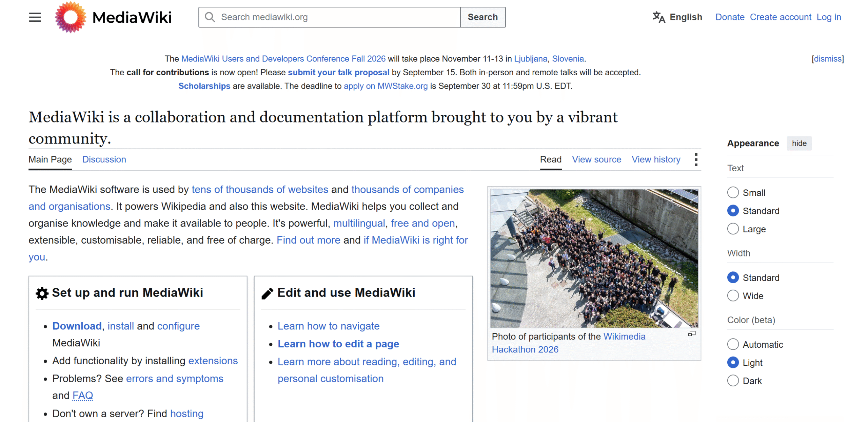Click the Ljubljana link

pos(530,59)
